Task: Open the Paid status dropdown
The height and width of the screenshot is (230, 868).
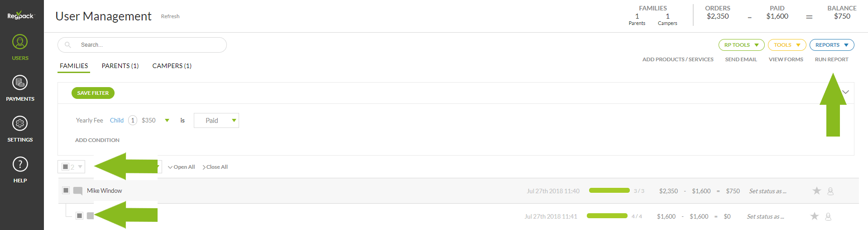Action: point(216,120)
